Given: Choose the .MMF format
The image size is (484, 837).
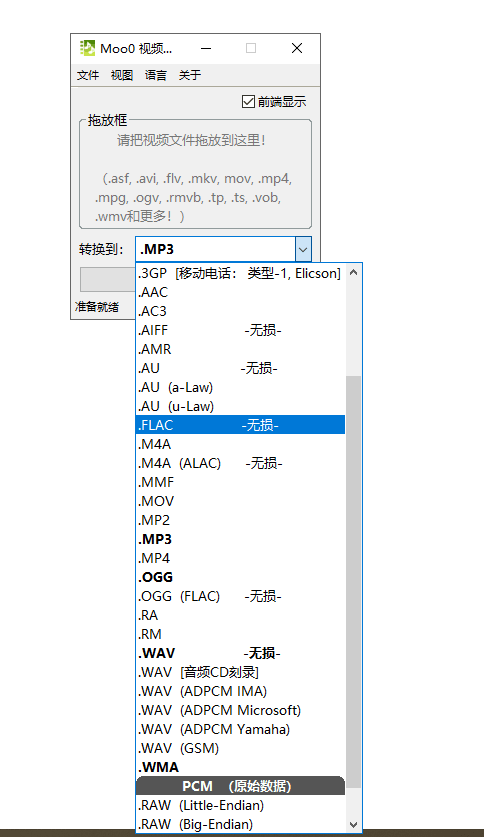Looking at the screenshot, I should 241,482.
